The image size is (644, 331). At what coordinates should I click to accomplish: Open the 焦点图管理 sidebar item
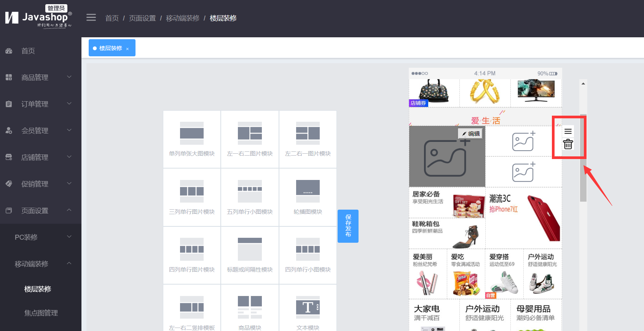pyautogui.click(x=41, y=313)
